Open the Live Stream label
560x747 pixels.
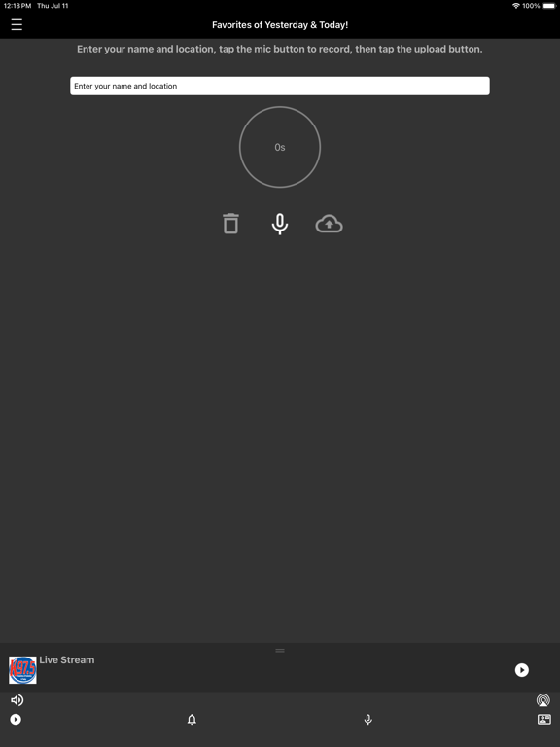(67, 659)
